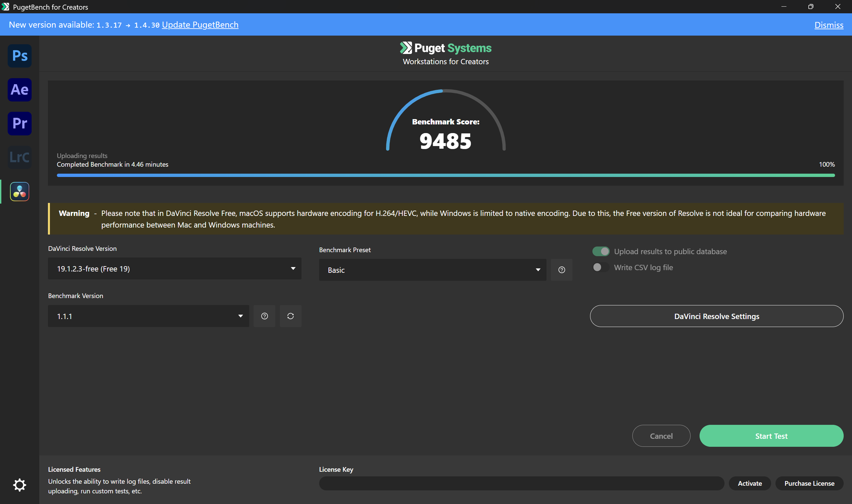
Task: Open the After Effects benchmark tab
Action: pos(20,90)
